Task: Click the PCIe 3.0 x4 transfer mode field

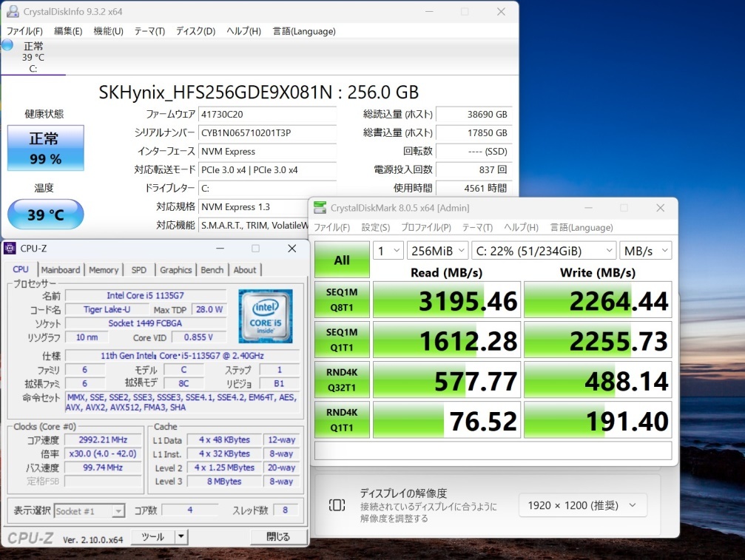Action: click(267, 170)
